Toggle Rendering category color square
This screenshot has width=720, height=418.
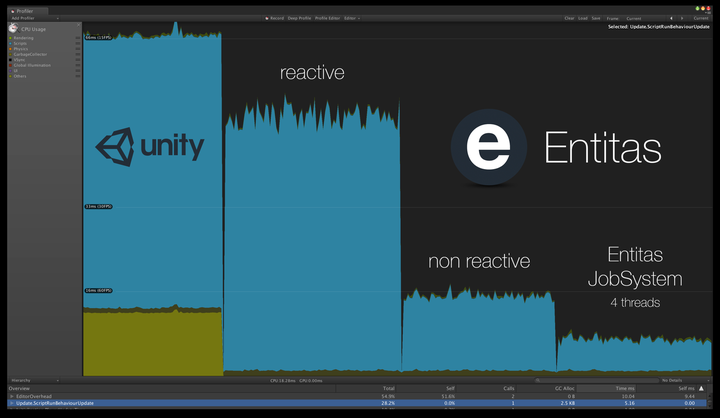click(11, 38)
